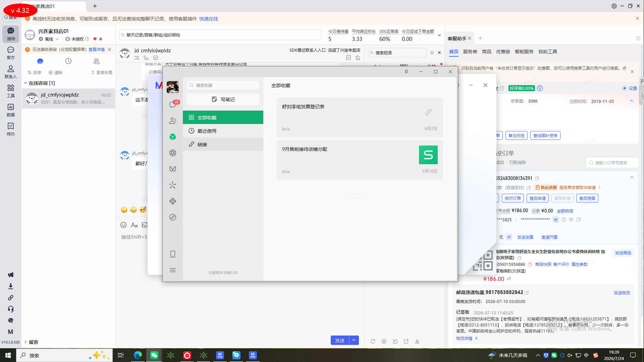Image resolution: width=644 pixels, height=362 pixels.
Task: Copy order number 552483008134391
Action: (537, 178)
